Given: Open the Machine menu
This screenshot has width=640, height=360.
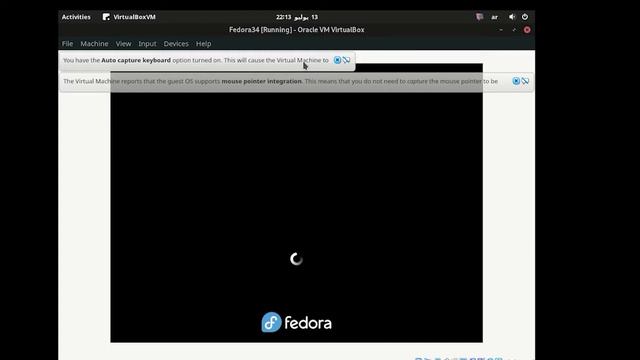Looking at the screenshot, I should point(94,44).
